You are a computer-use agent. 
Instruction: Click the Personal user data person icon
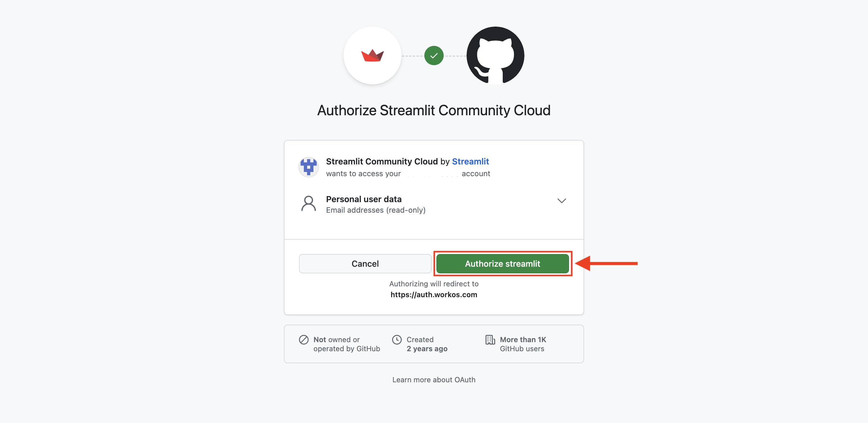(308, 203)
